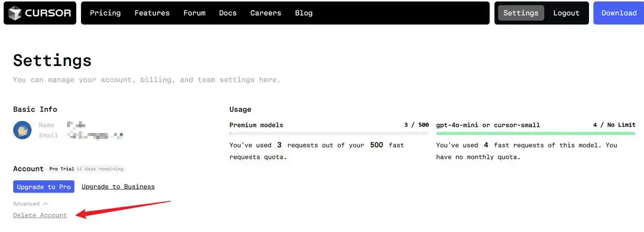Image resolution: width=644 pixels, height=232 pixels.
Task: Open the Upgrade to Business link
Action: click(118, 187)
